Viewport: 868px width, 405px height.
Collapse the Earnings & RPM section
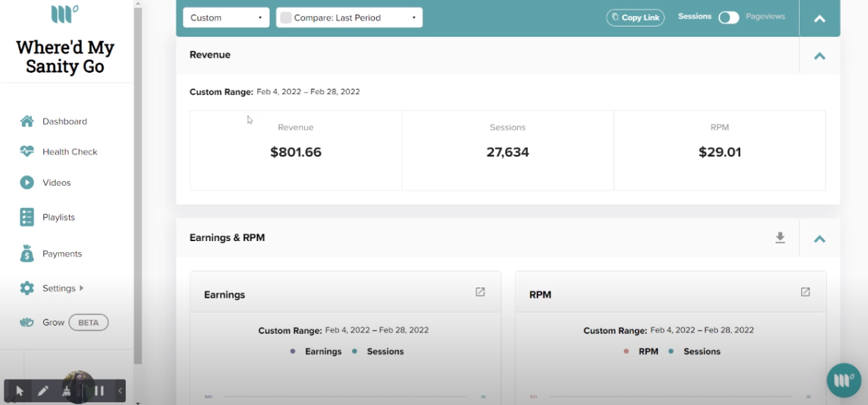click(819, 238)
